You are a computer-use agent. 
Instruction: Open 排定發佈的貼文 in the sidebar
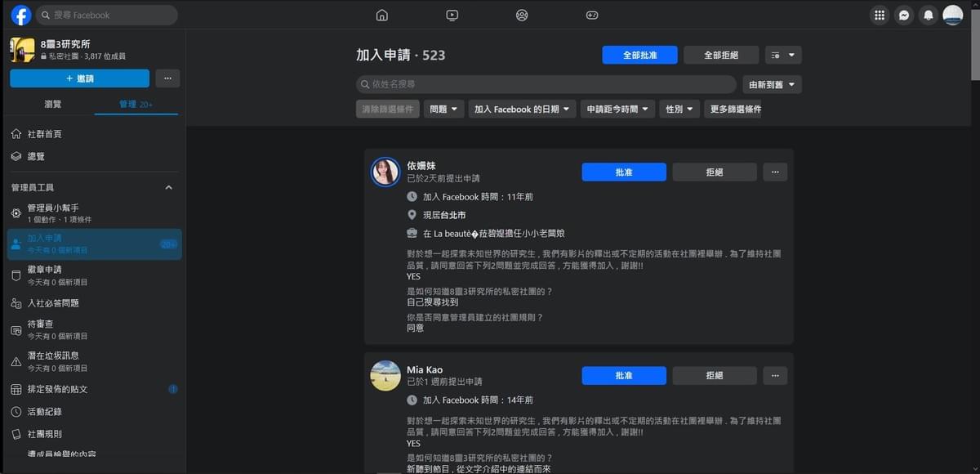pos(94,389)
